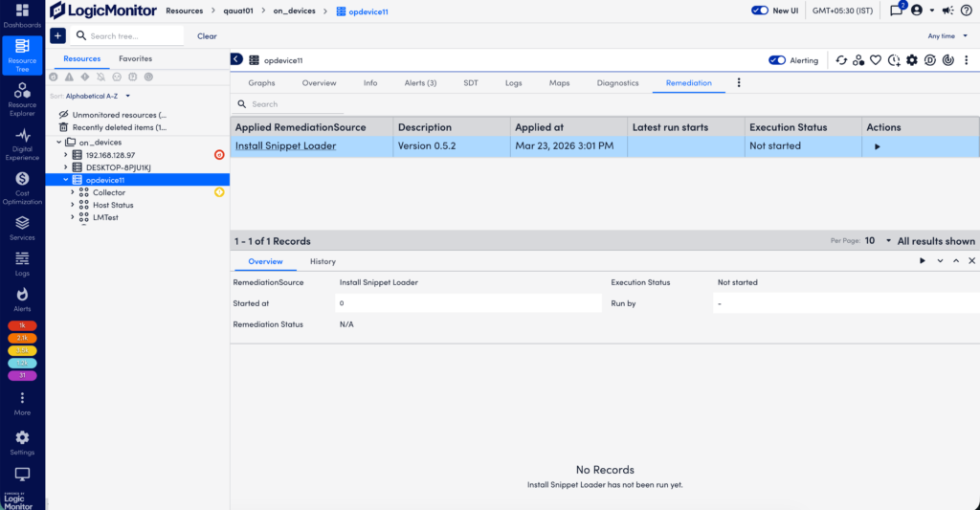The height and width of the screenshot is (510, 980).
Task: Open Per Page 10 dropdown
Action: click(x=878, y=240)
